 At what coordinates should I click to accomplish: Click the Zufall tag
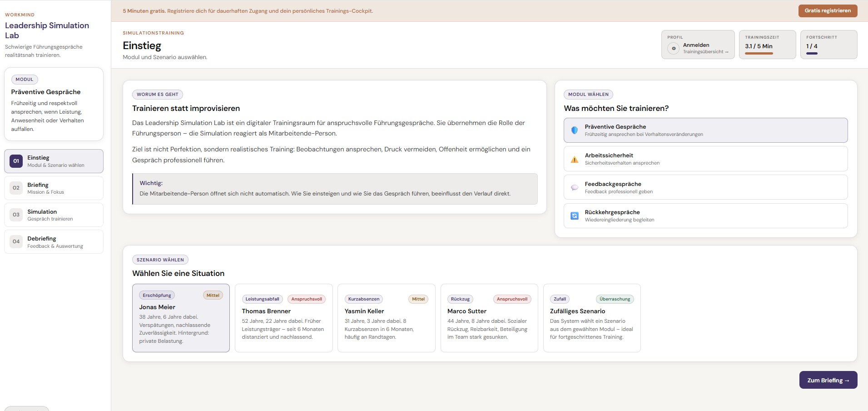click(x=560, y=299)
